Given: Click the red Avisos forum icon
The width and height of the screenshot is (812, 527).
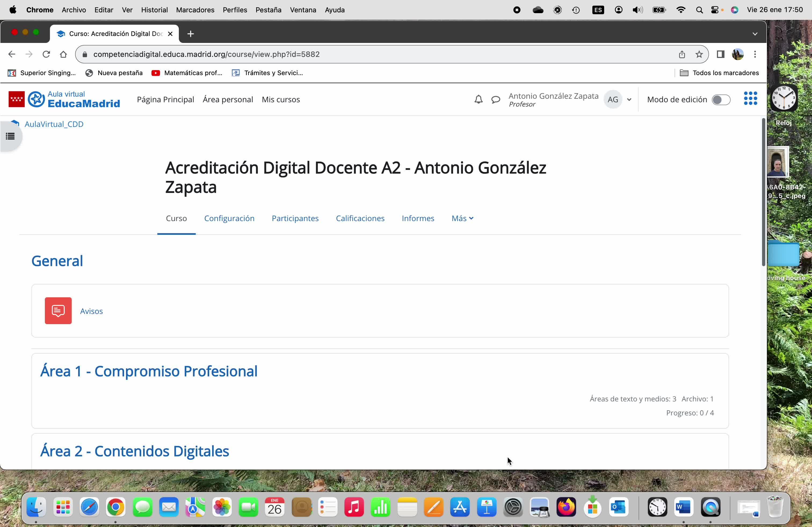Looking at the screenshot, I should [58, 310].
